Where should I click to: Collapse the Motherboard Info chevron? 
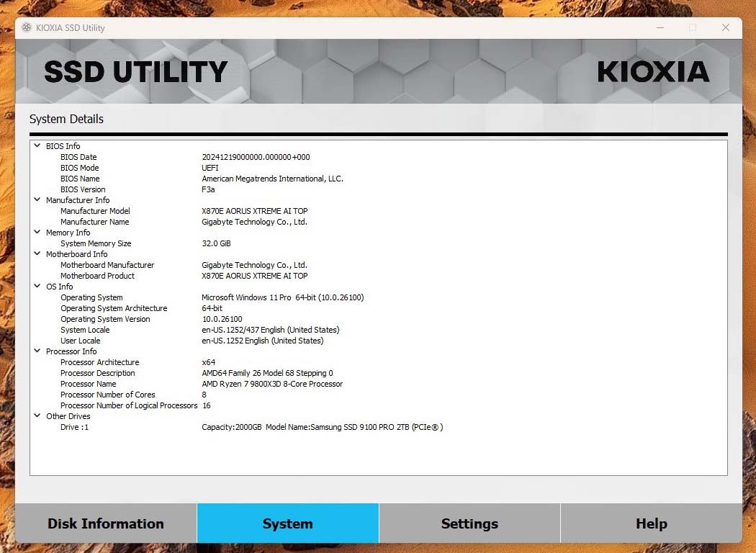coord(37,253)
